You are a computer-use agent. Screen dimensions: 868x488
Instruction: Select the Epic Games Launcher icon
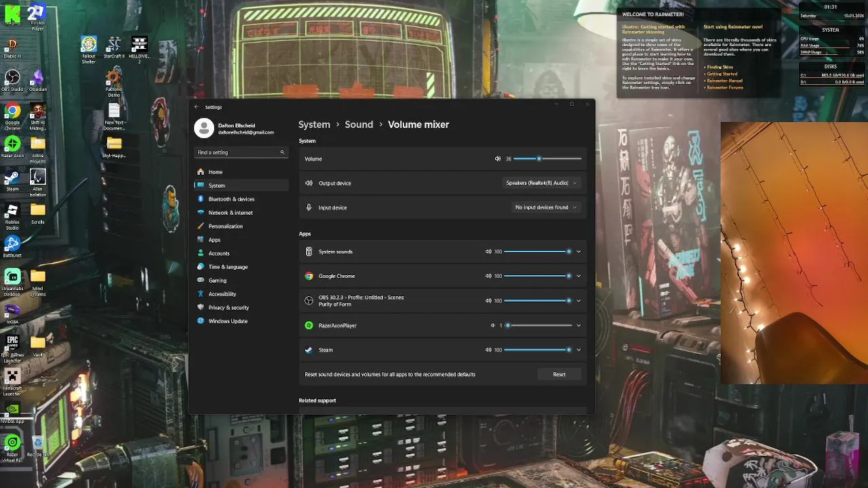coord(12,349)
